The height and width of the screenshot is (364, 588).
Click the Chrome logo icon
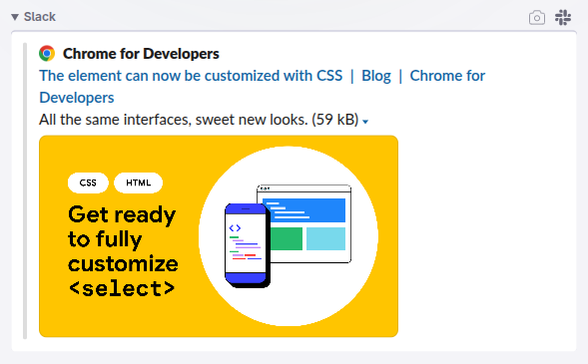(x=47, y=54)
